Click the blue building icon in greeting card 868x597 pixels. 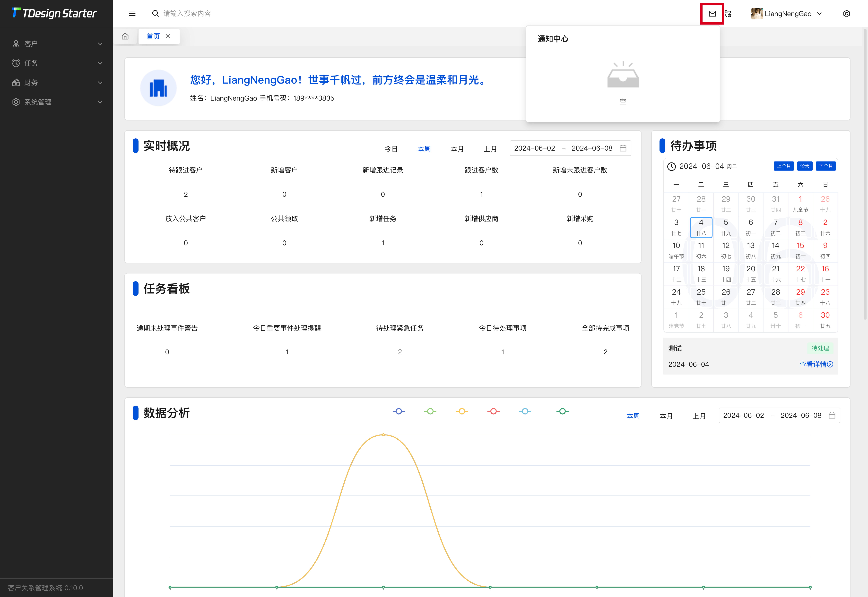(158, 88)
